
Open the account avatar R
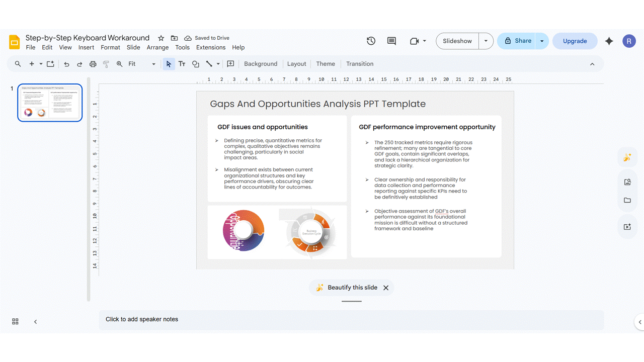click(x=629, y=41)
